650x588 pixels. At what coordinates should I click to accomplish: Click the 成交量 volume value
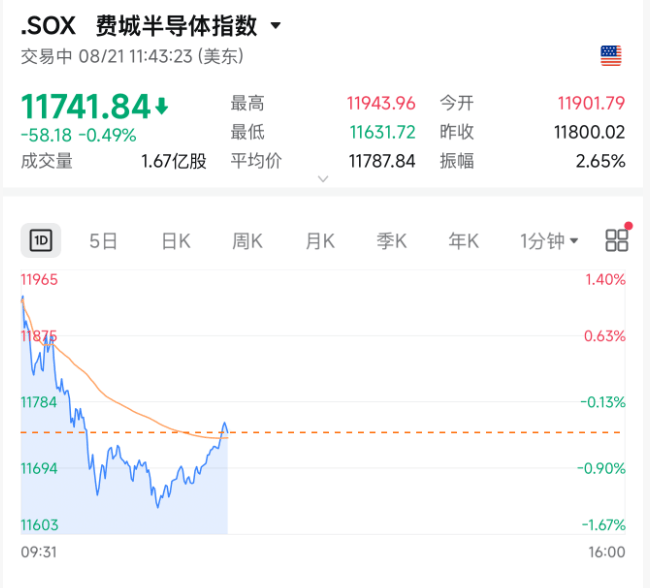[x=174, y=161]
